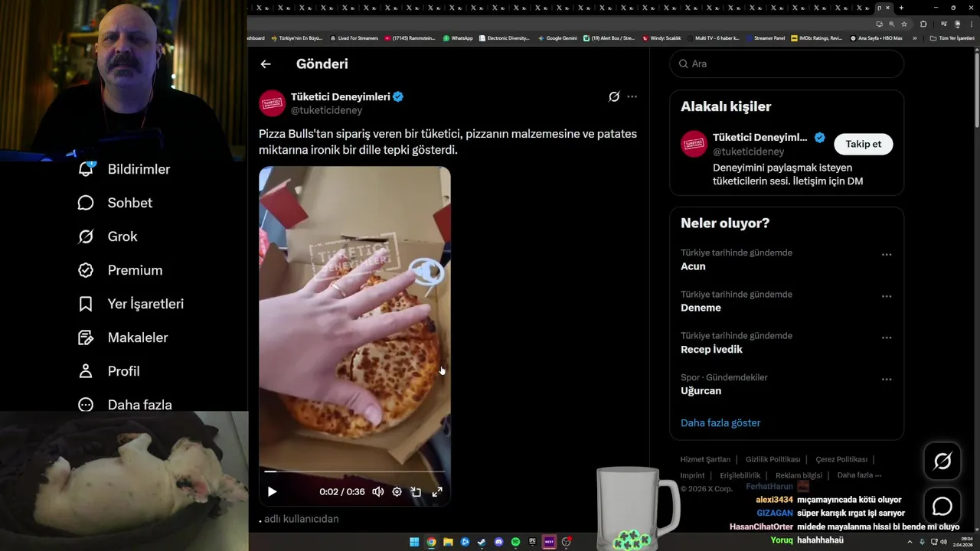Screen dimensions: 980x551
Task: Open Windows Start menu
Action: coord(414,542)
